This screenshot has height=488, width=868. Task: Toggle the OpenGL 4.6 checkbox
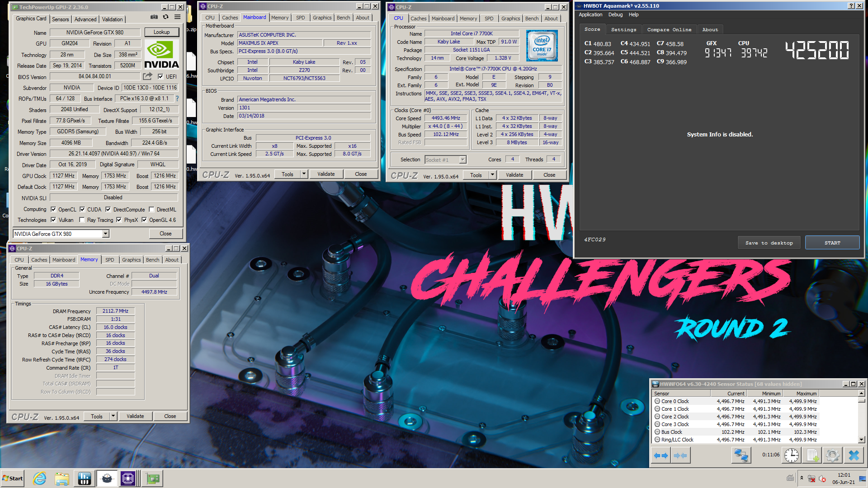[x=144, y=220]
